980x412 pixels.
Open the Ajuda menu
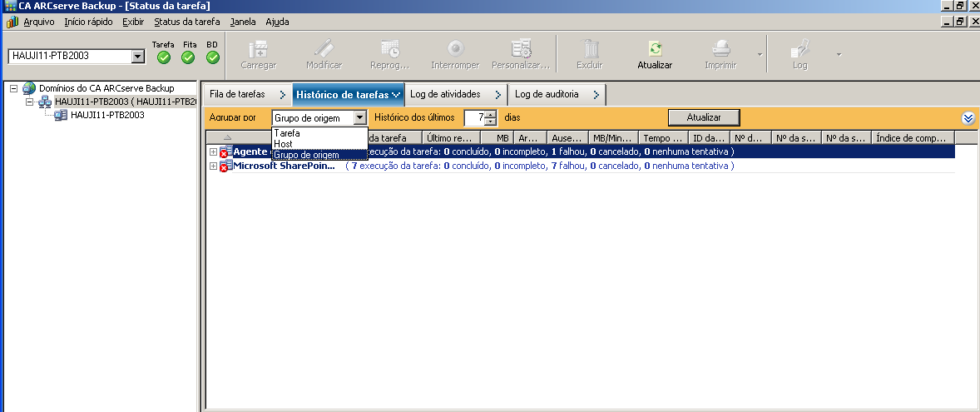click(x=277, y=22)
